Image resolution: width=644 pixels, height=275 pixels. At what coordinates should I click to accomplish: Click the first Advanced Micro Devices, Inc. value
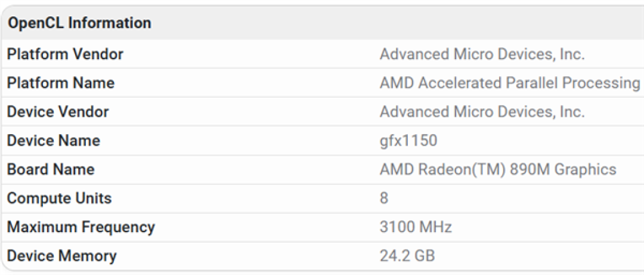[x=482, y=54]
